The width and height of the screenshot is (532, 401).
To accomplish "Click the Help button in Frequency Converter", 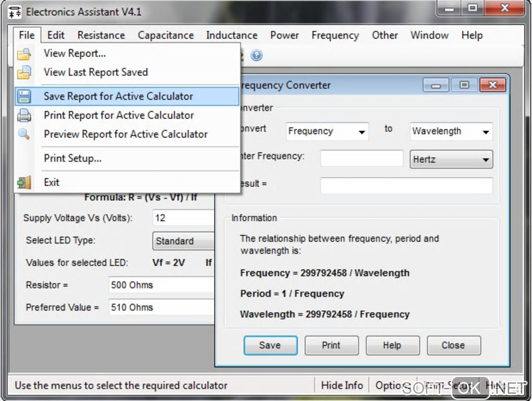I will pyautogui.click(x=393, y=345).
